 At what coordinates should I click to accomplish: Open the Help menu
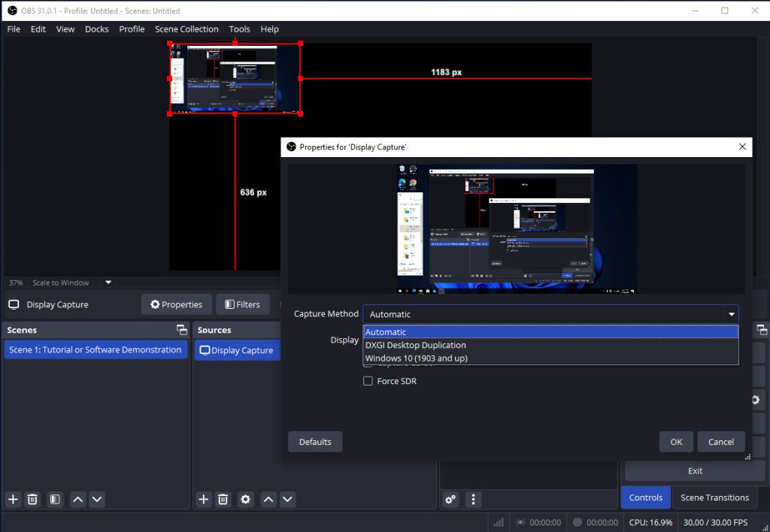[x=269, y=29]
